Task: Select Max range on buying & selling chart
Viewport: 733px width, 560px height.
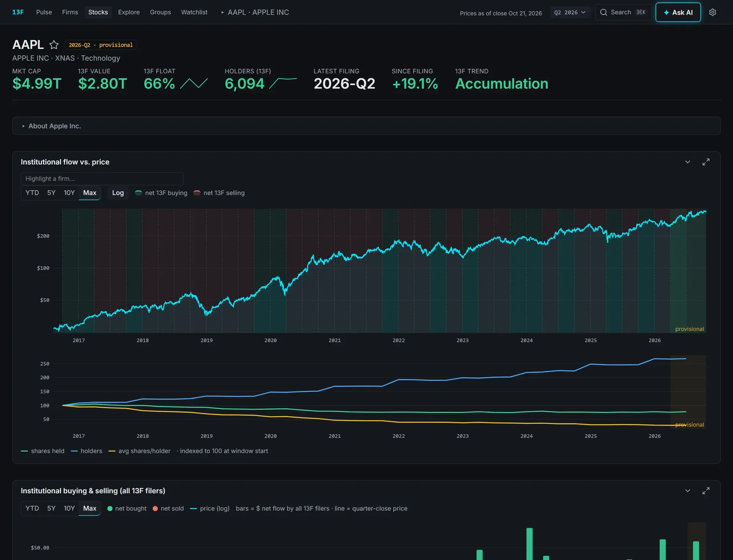Action: [90, 508]
